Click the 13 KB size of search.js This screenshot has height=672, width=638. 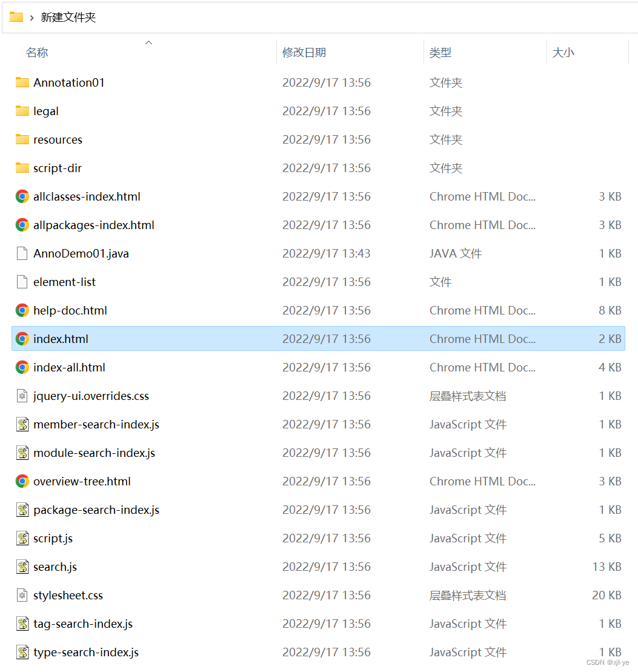tap(606, 567)
